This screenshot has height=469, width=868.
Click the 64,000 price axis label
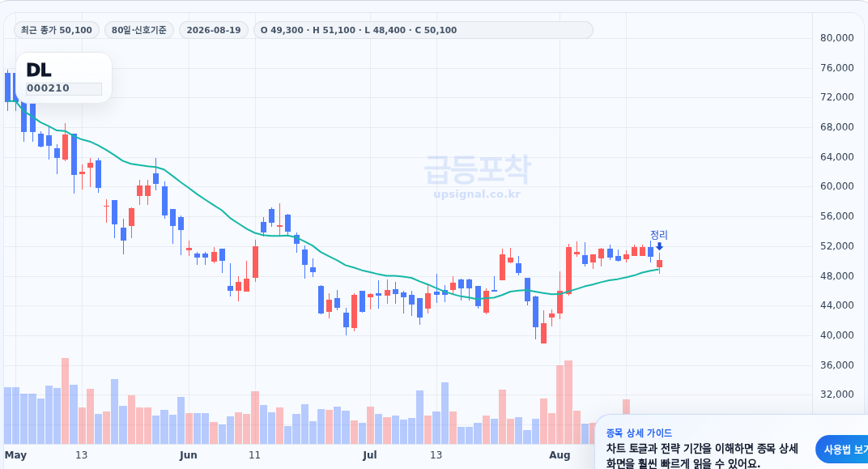tap(837, 156)
